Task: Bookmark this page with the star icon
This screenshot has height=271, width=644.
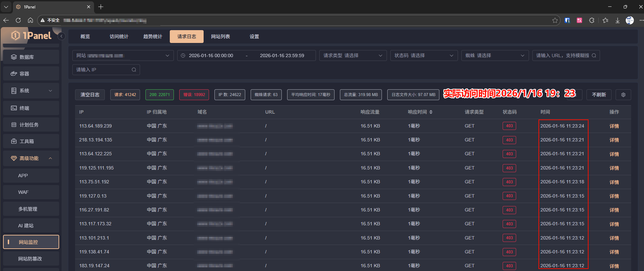Action: [555, 20]
